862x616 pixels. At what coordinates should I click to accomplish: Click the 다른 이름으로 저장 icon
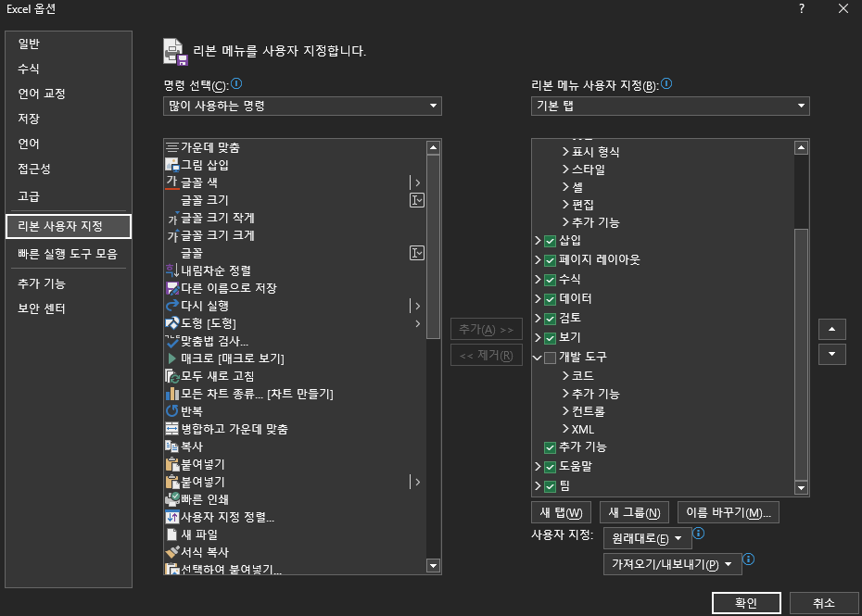[x=172, y=288]
